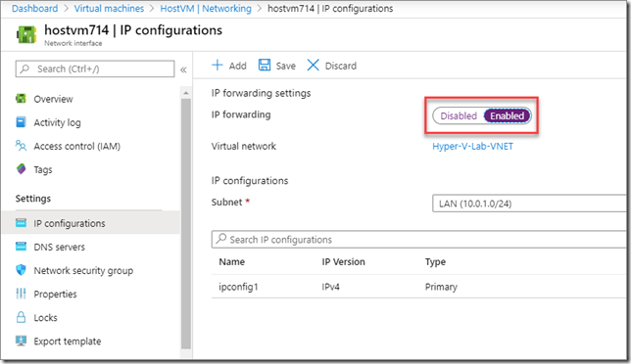Click the Export template icon

(x=21, y=341)
